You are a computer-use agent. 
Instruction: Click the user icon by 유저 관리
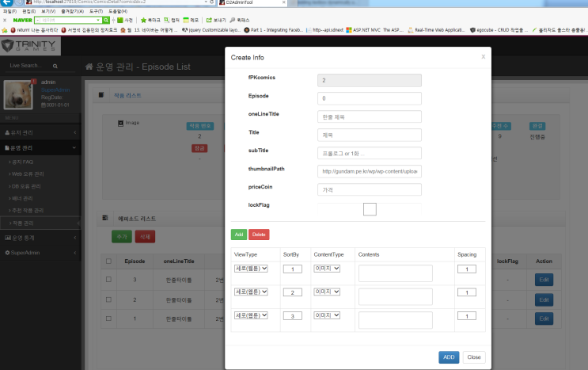point(7,132)
